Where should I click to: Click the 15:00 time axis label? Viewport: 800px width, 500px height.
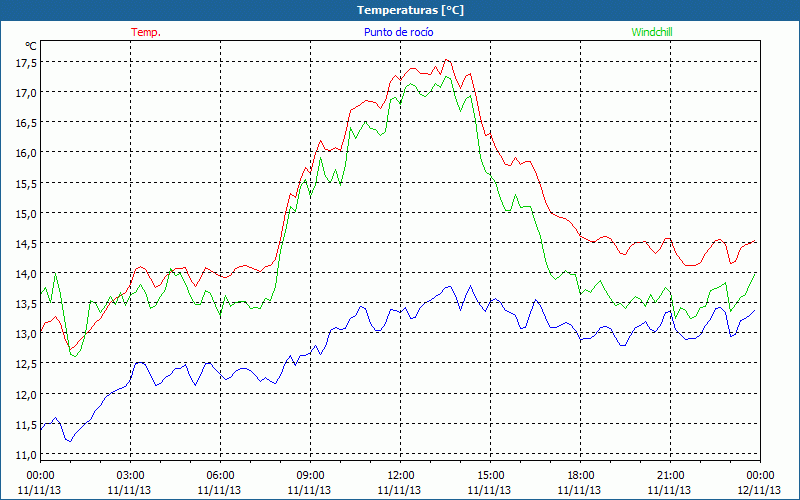pyautogui.click(x=490, y=476)
